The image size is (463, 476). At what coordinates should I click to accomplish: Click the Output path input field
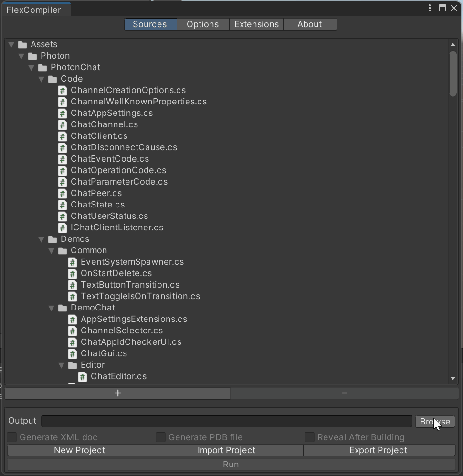click(x=227, y=421)
